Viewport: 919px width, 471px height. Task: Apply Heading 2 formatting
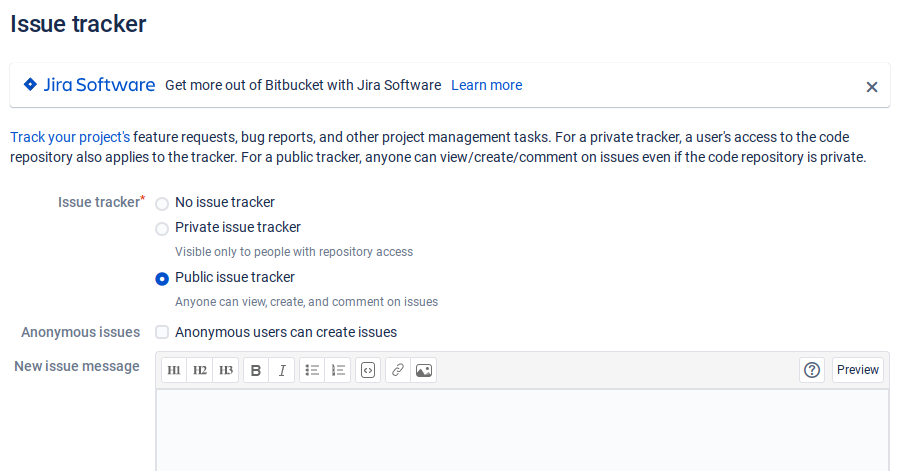click(x=200, y=370)
